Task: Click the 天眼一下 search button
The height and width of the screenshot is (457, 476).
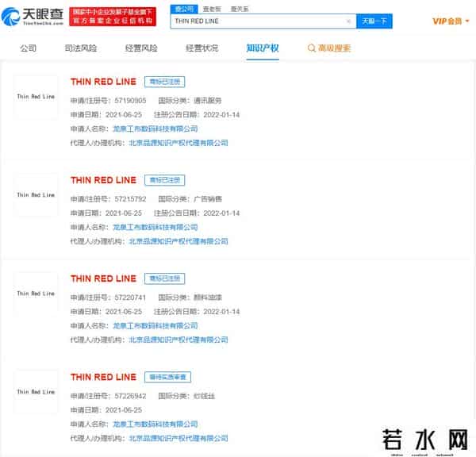Action: pyautogui.click(x=374, y=21)
